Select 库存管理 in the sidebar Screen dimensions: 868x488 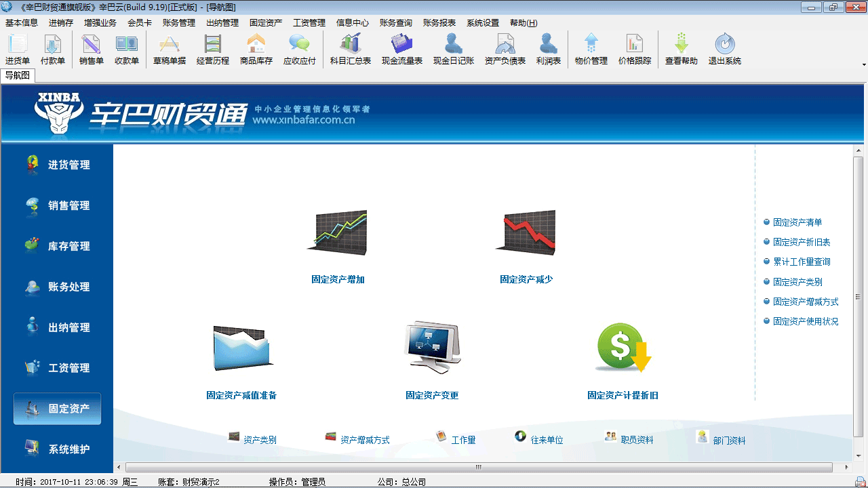(57, 246)
